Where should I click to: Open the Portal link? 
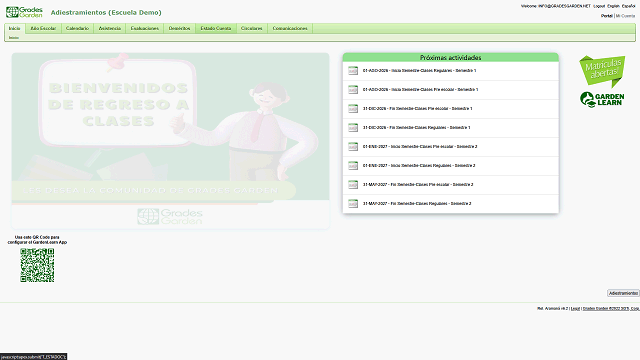pos(607,16)
